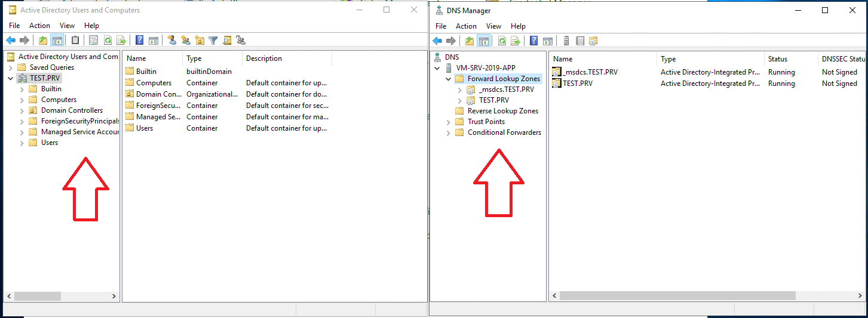Image resolution: width=868 pixels, height=318 pixels.
Task: Click Forward arrow in DNS Manager toolbar
Action: pyautogui.click(x=451, y=41)
